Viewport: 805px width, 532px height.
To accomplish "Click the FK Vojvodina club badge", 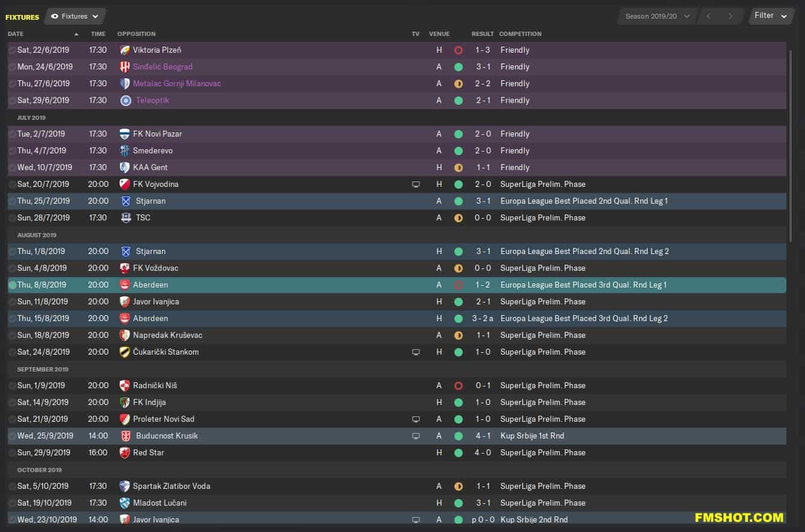I will [125, 185].
